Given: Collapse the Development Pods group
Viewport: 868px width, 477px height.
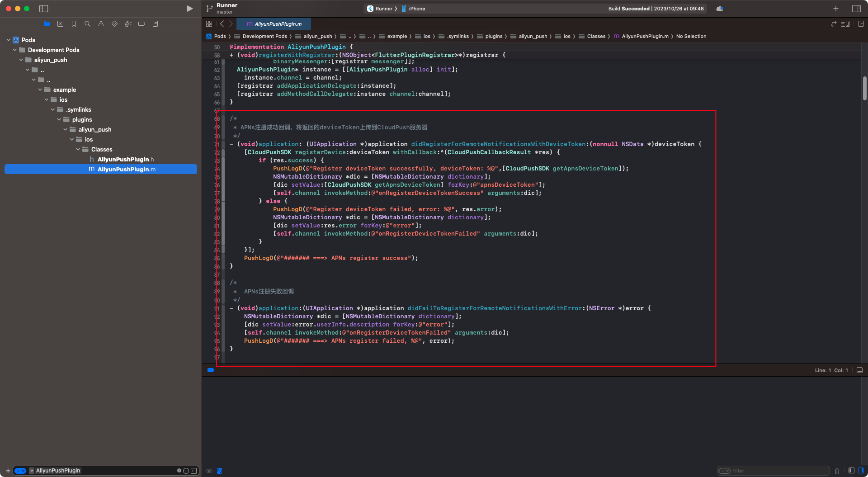Looking at the screenshot, I should (14, 50).
